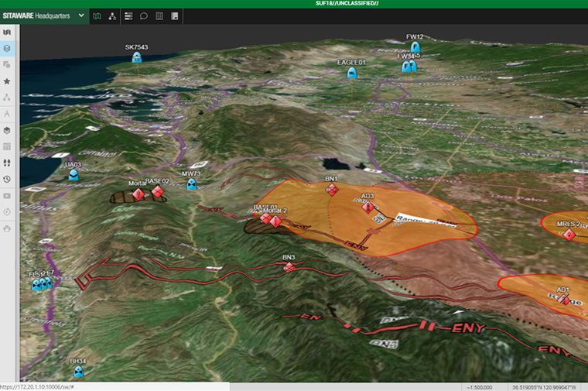
Task: Toggle the layers cube icon in left sidebar
Action: pyautogui.click(x=7, y=48)
